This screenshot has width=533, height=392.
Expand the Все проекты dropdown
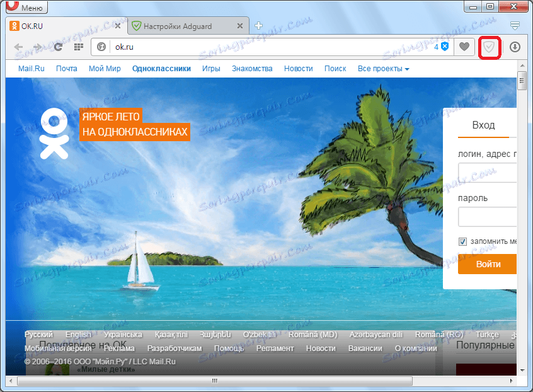point(384,69)
